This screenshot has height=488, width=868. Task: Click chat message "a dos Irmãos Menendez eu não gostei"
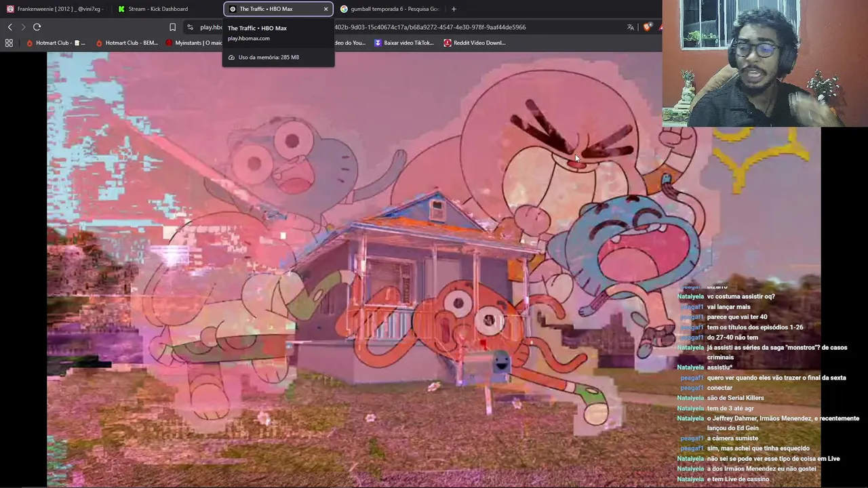(x=761, y=468)
